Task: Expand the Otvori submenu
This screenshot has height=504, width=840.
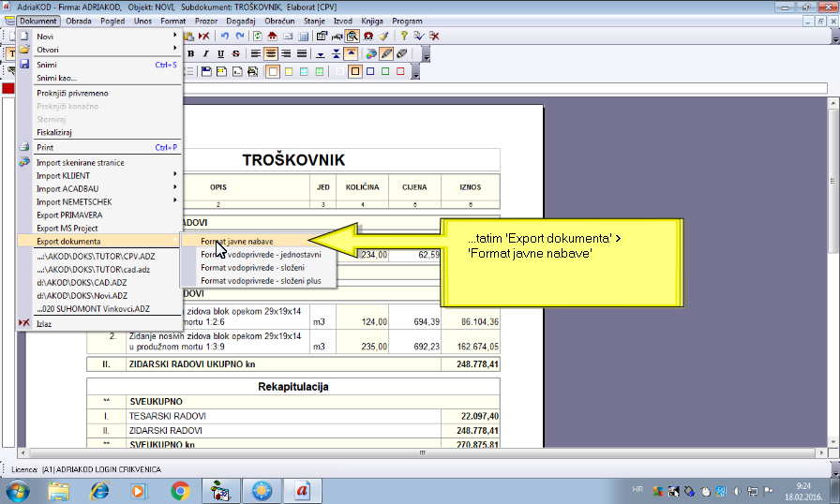Action: (99, 50)
